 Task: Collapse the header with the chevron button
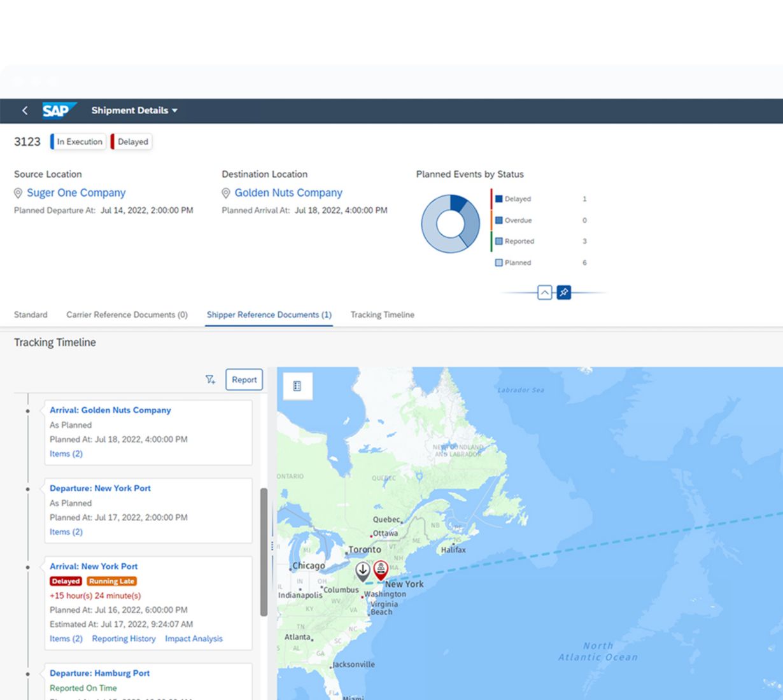click(544, 293)
